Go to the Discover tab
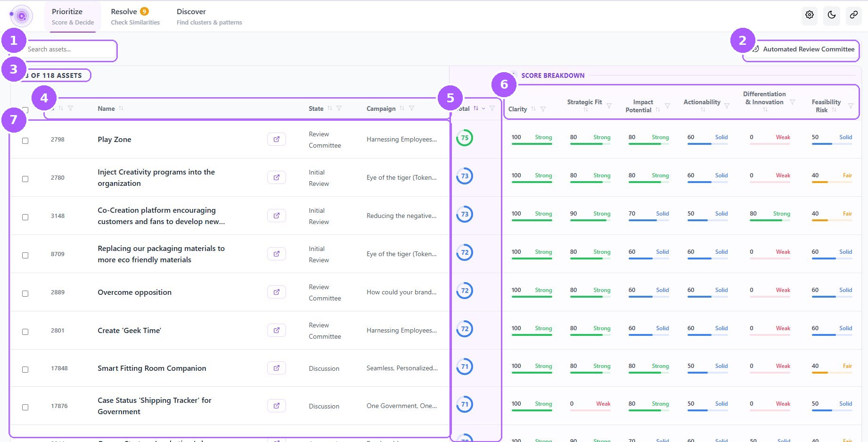The image size is (868, 442). (209, 17)
